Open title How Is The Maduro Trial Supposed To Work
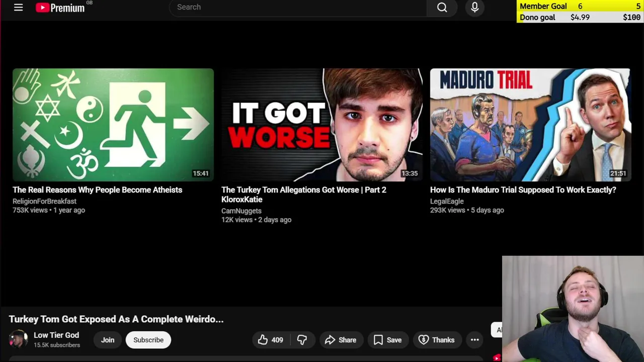The width and height of the screenshot is (644, 362). [523, 190]
